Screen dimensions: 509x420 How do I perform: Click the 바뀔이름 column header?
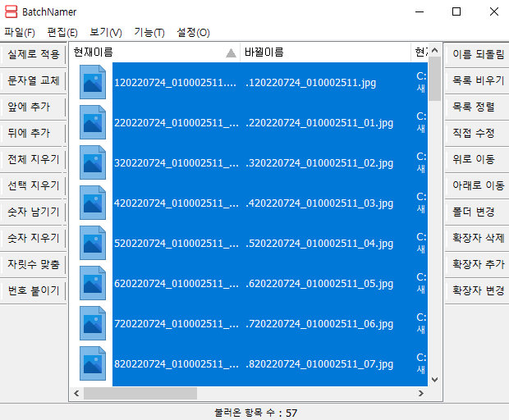point(325,52)
